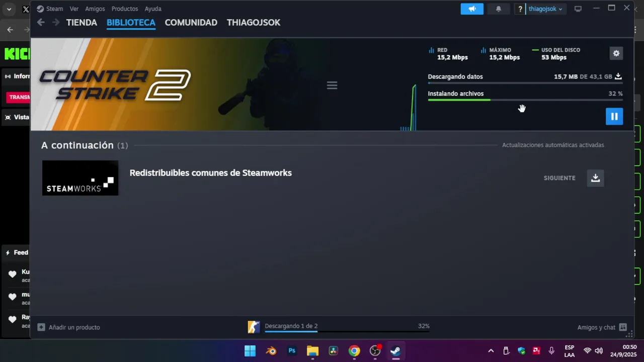The image size is (644, 362).
Task: Click the Counter-Strike 2 banner logo
Action: point(115,85)
